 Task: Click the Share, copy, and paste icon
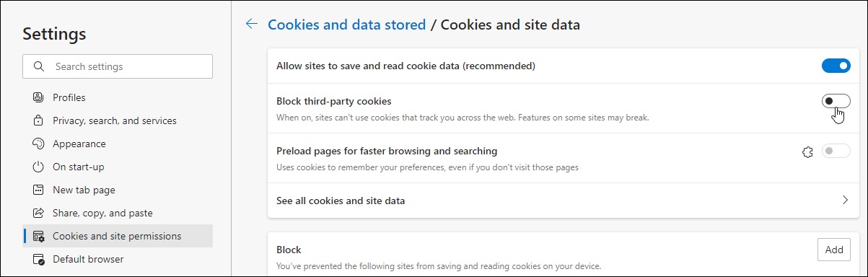(39, 213)
